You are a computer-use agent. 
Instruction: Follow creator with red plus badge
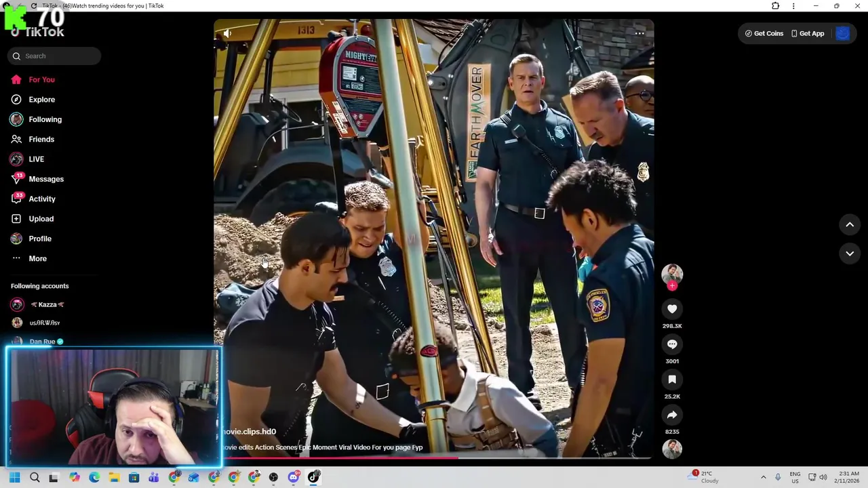[x=672, y=286]
